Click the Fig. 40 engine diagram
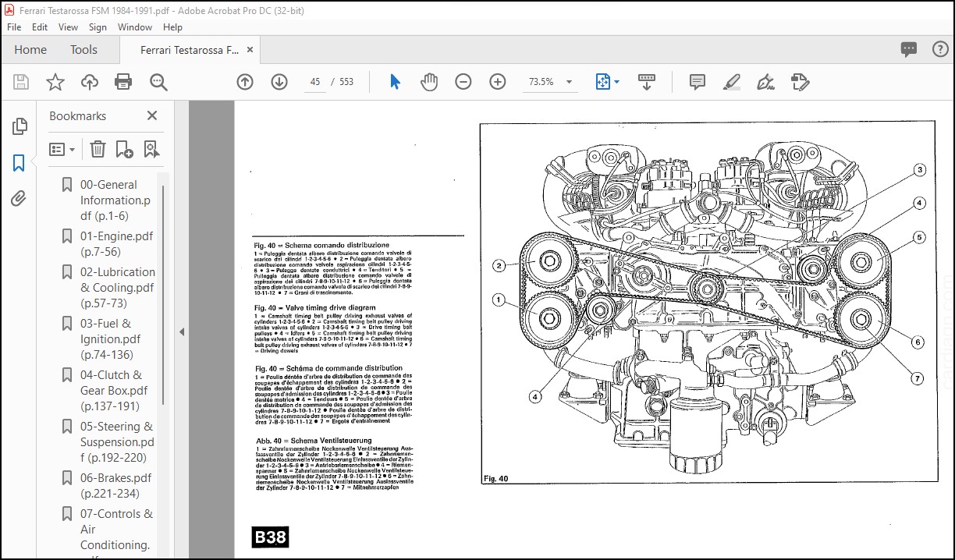This screenshot has height=560, width=955. tap(708, 303)
